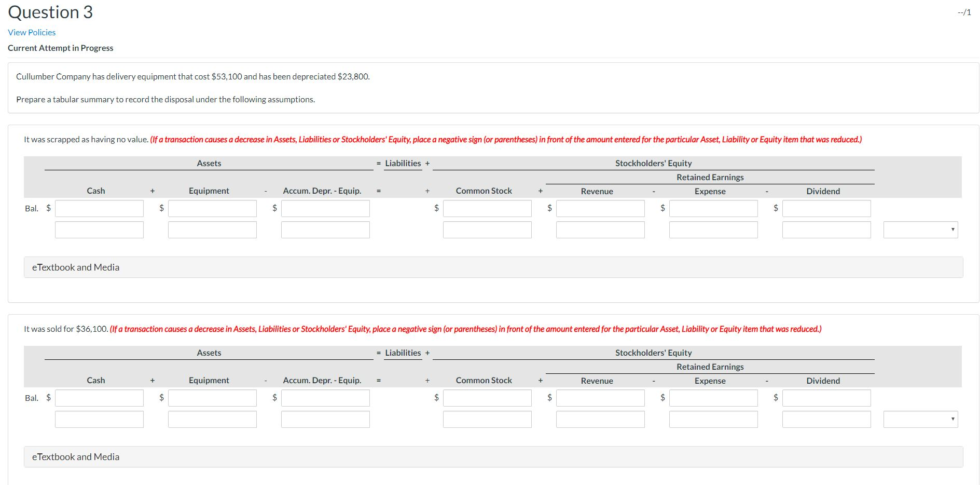The width and height of the screenshot is (980, 485).
Task: Click the Cash balance field in the scrapped table
Action: tap(99, 208)
